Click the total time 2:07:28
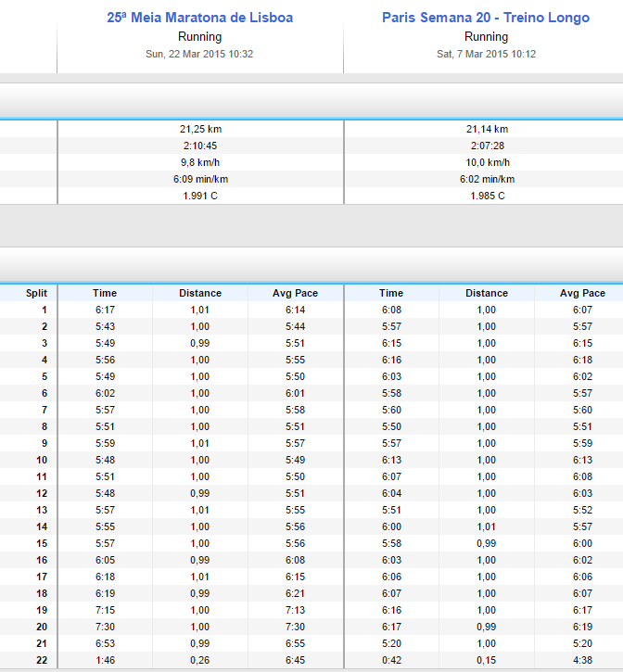623x672 pixels. [x=488, y=146]
